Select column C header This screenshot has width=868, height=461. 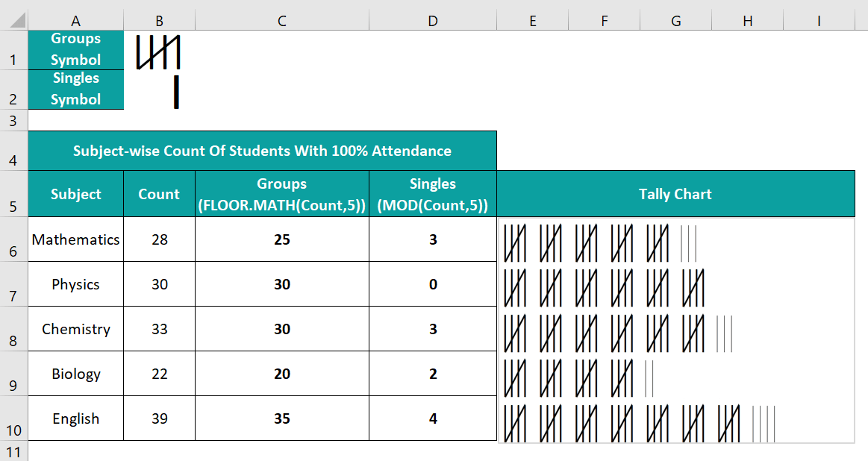click(282, 22)
